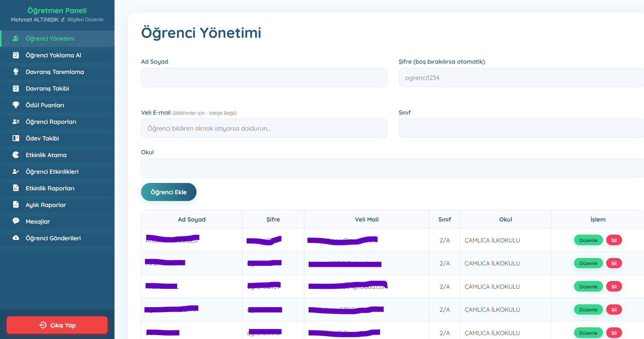
Task: Click the Mesajlar chat bubble icon
Action: (16, 221)
